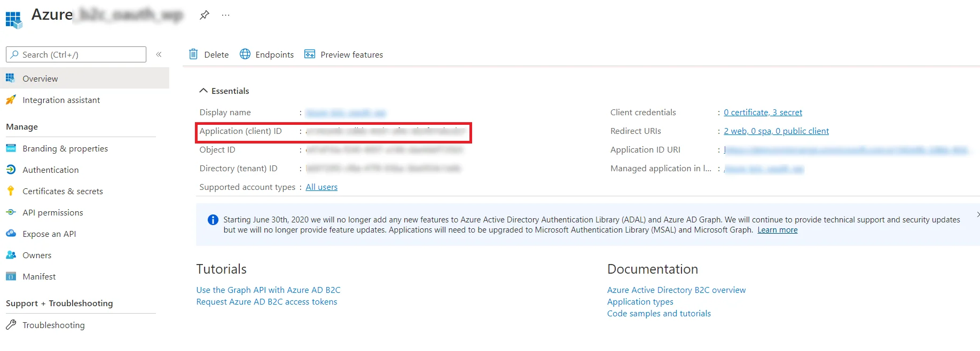Click the Manifest icon
The width and height of the screenshot is (980, 351).
coord(11,276)
